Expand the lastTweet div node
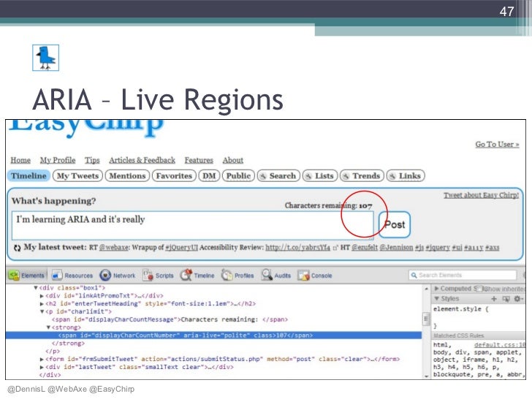This screenshot has width=532, height=399. coord(42,367)
